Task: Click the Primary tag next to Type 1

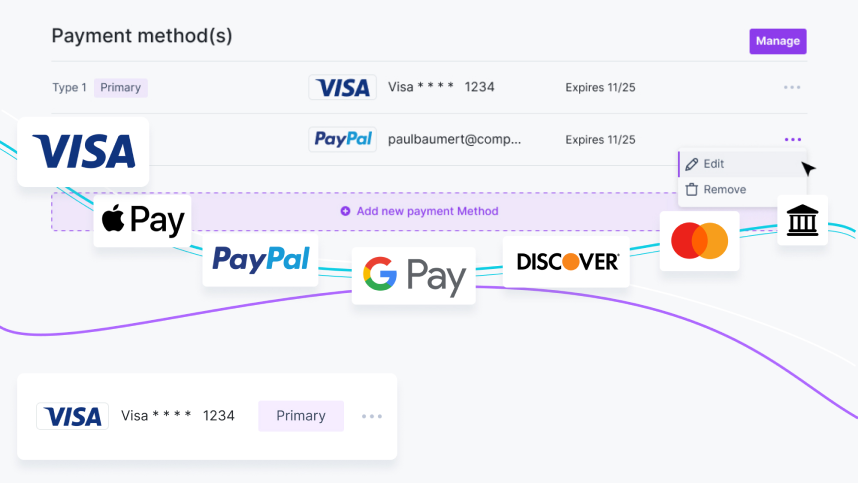Action: pos(121,88)
